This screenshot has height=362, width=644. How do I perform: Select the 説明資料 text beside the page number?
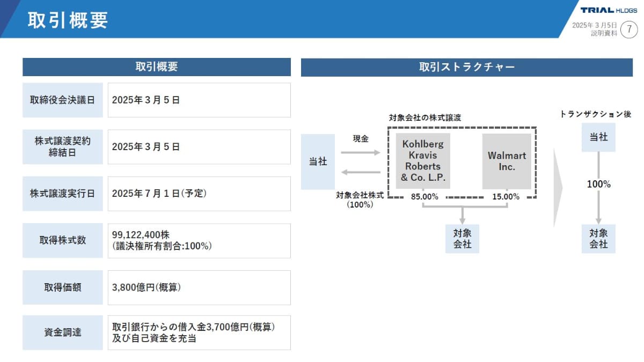click(604, 33)
